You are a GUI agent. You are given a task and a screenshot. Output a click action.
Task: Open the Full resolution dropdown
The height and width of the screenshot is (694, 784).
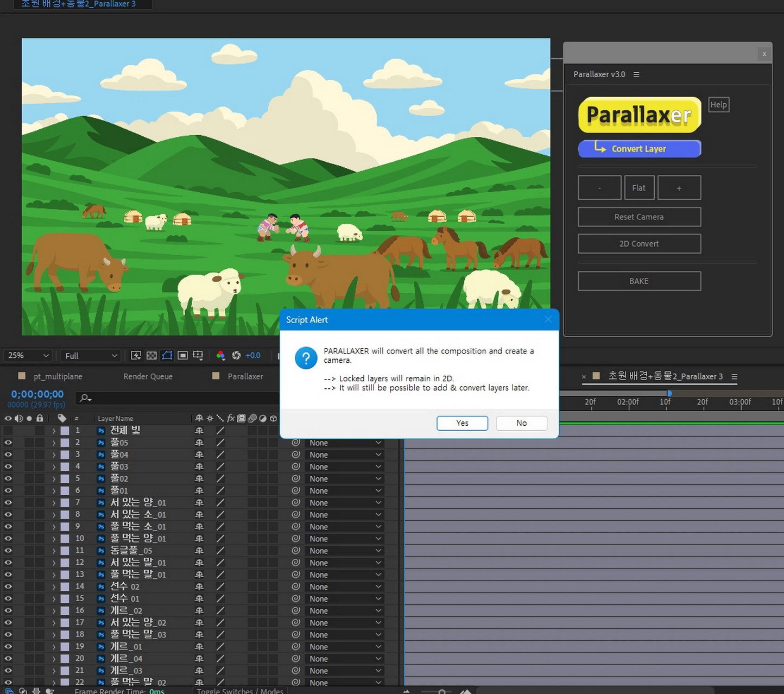91,355
